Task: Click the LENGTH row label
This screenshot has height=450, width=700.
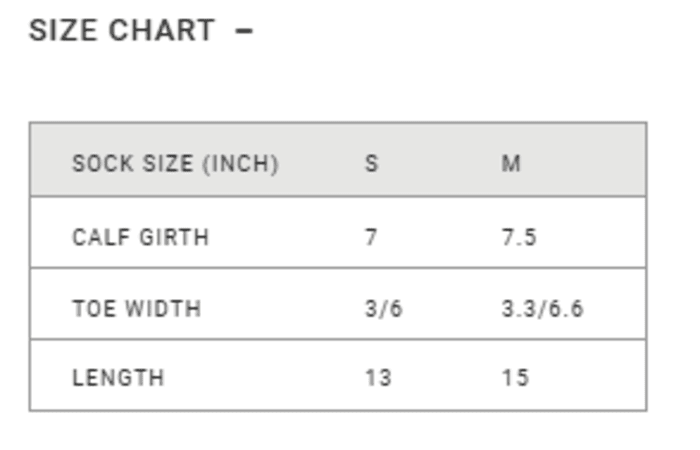Action: click(x=118, y=378)
